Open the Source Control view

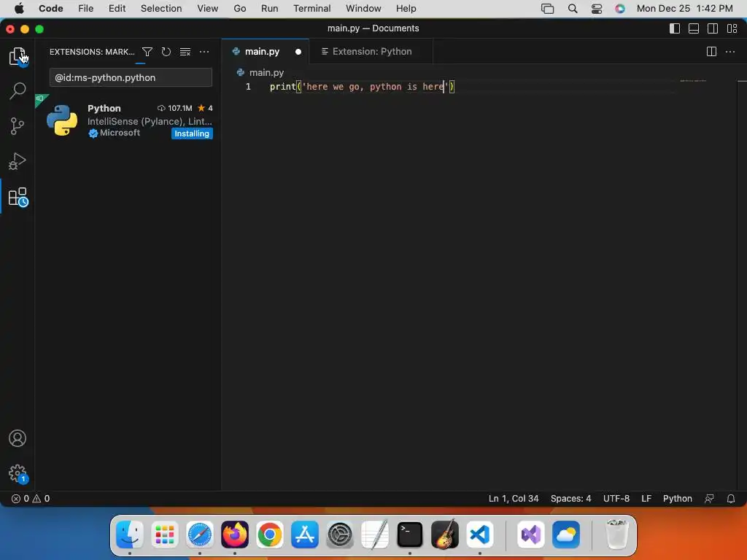pos(18,126)
